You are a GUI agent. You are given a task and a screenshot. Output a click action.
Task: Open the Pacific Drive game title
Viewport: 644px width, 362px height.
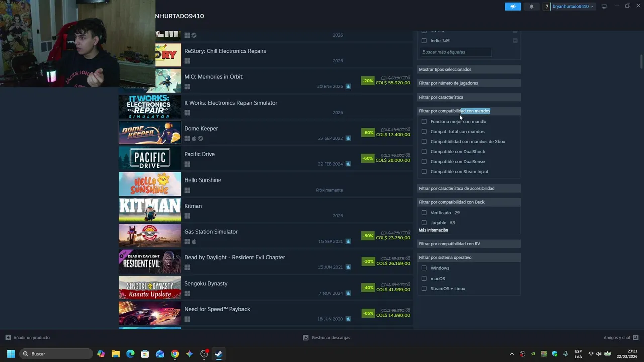click(x=199, y=154)
